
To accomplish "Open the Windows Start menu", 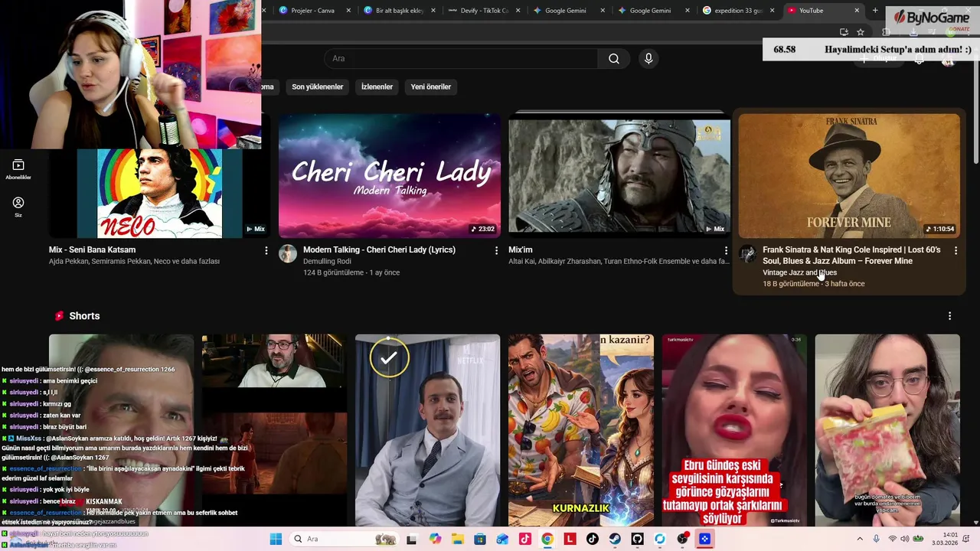I will coord(276,539).
